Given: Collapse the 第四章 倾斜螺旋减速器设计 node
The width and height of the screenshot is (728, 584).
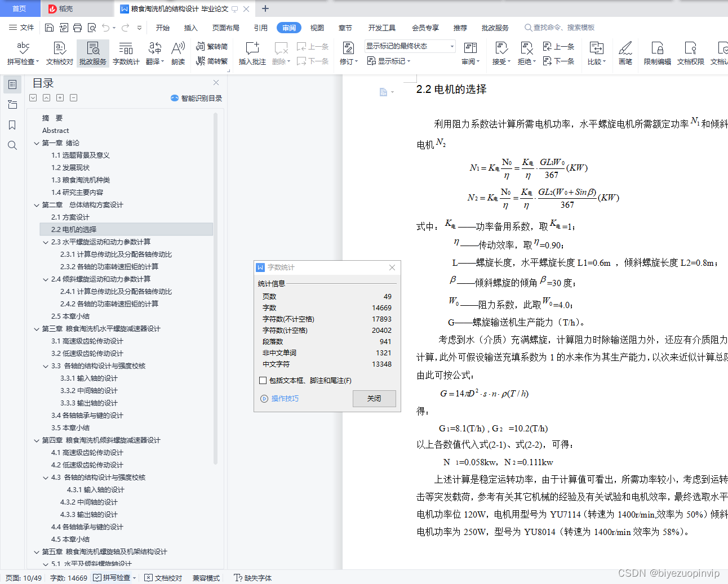Looking at the screenshot, I should click(37, 440).
